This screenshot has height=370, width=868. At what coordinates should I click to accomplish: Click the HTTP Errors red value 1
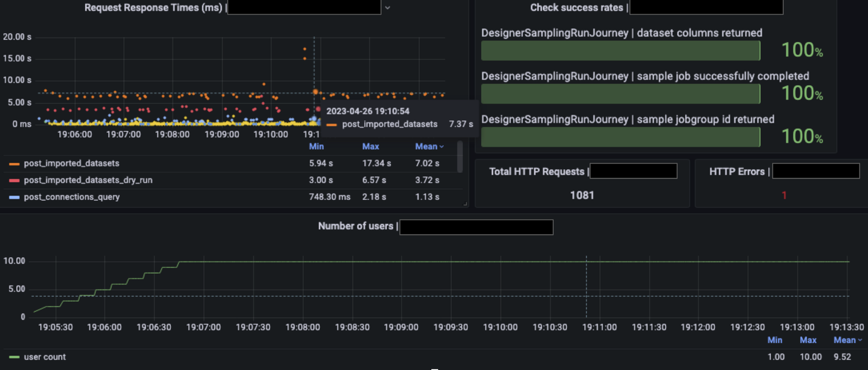tap(784, 195)
